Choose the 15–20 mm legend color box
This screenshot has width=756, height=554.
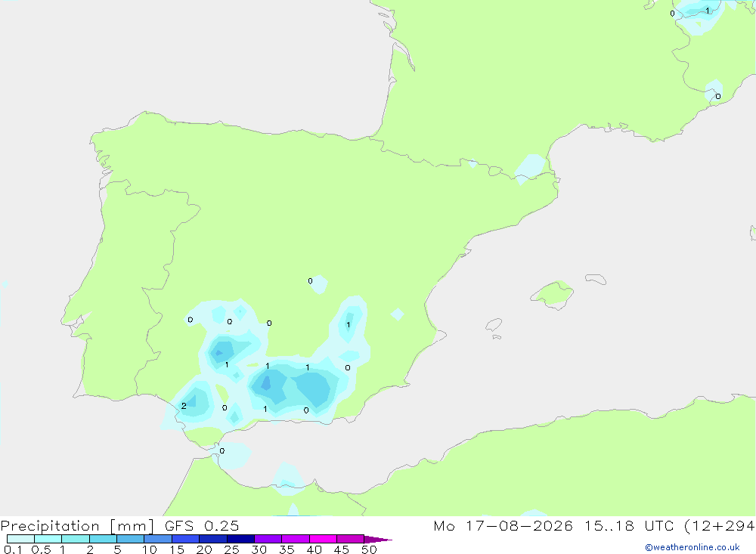pos(186,539)
